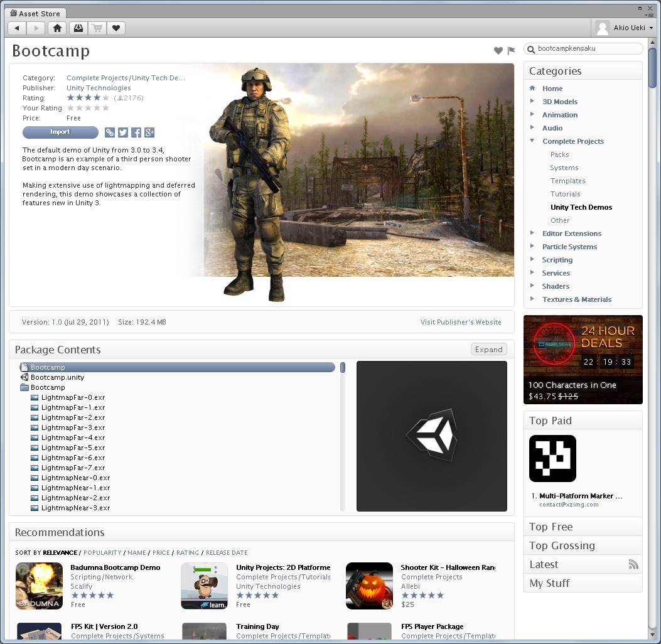Open the Halloween pumpkin Shooter Kit thumbnail

[x=369, y=586]
